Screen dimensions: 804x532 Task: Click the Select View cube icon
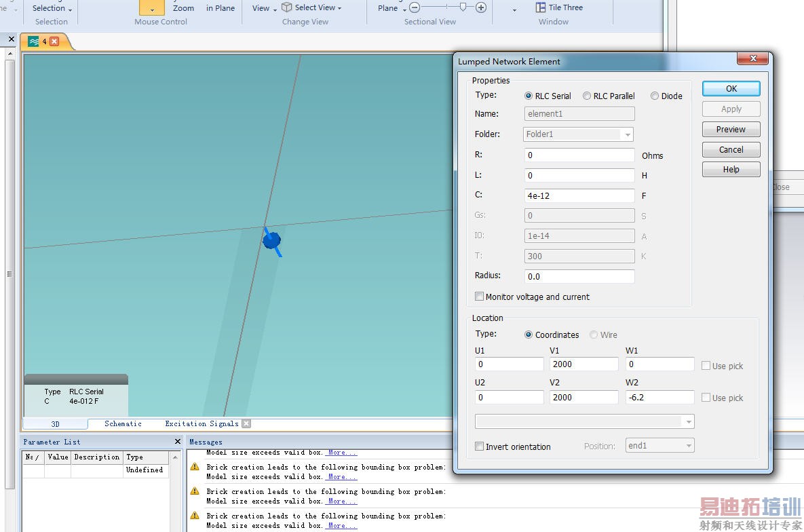pos(287,7)
